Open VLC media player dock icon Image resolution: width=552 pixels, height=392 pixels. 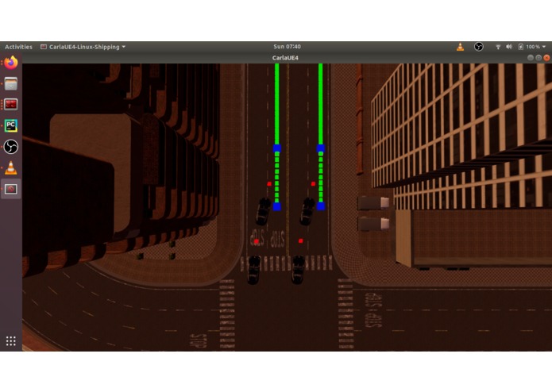point(11,167)
